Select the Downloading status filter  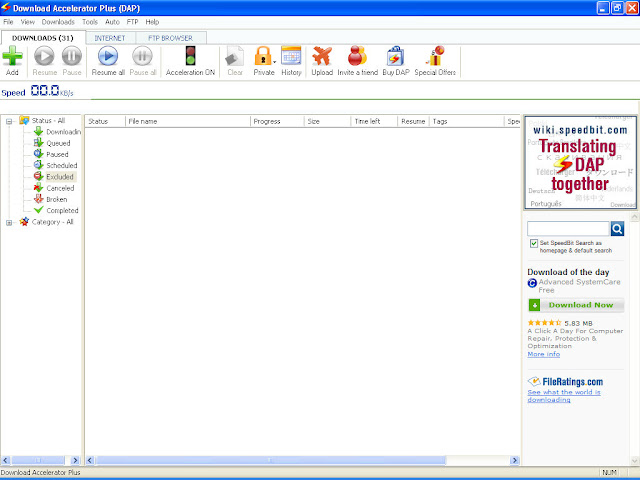click(63, 132)
